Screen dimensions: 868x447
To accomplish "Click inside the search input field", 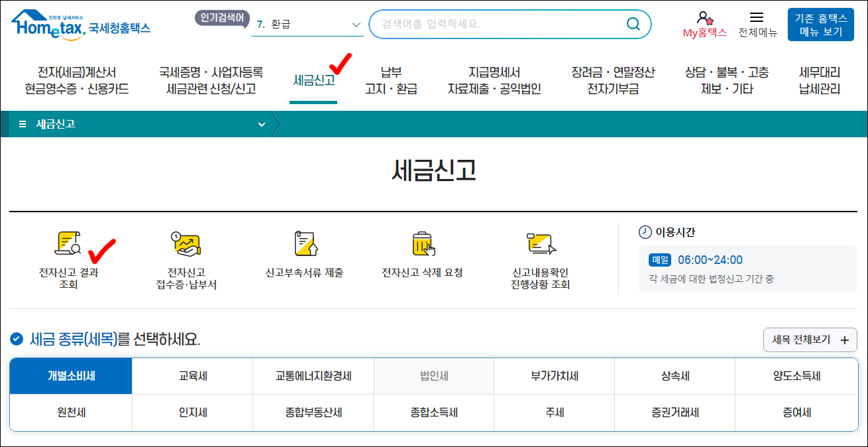I will (x=490, y=24).
